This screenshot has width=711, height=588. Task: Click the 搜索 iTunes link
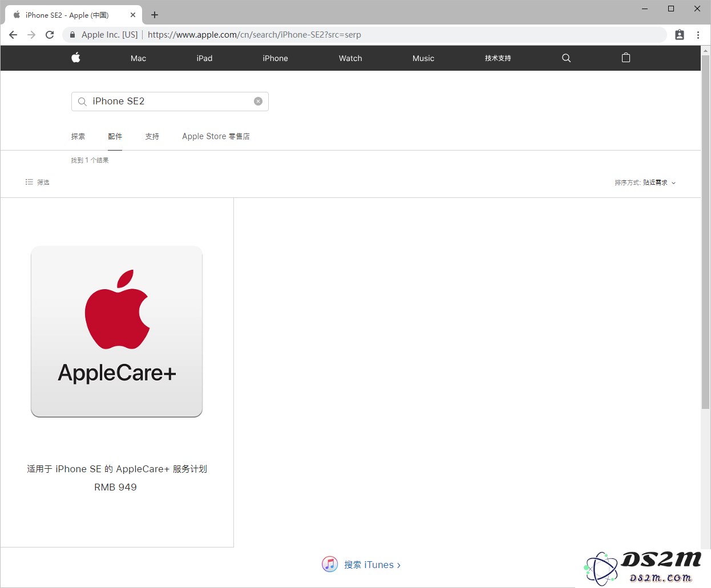click(x=372, y=565)
